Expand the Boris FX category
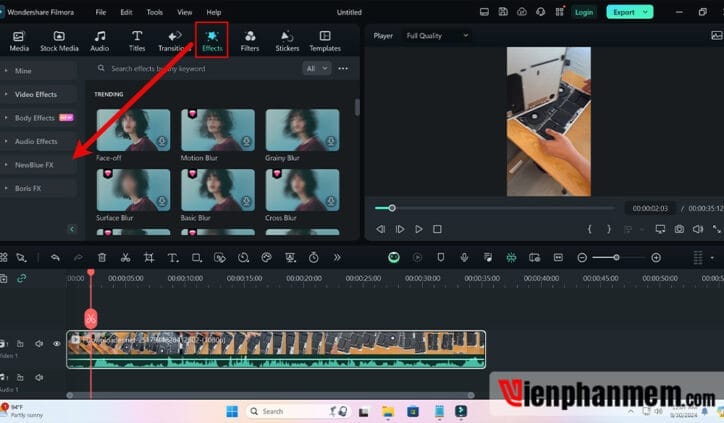Screen dimensions: 724x423 pyautogui.click(x=38, y=188)
